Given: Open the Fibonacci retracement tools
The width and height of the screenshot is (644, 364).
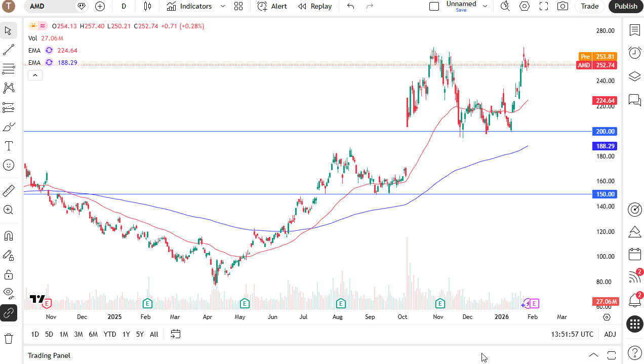Looking at the screenshot, I should [9, 69].
